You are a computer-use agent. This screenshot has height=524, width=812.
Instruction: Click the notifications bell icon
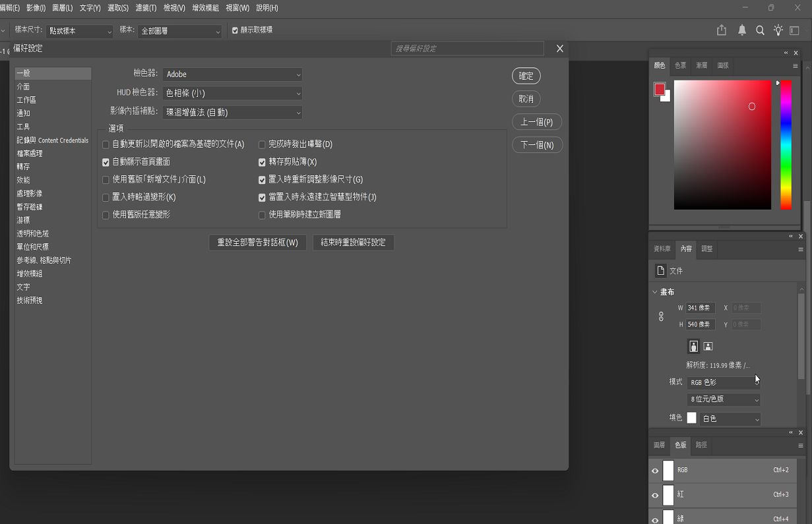click(741, 30)
